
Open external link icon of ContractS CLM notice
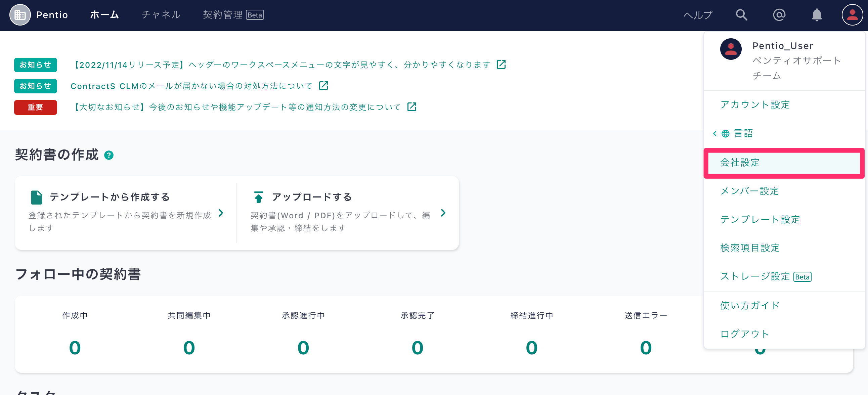(x=323, y=86)
